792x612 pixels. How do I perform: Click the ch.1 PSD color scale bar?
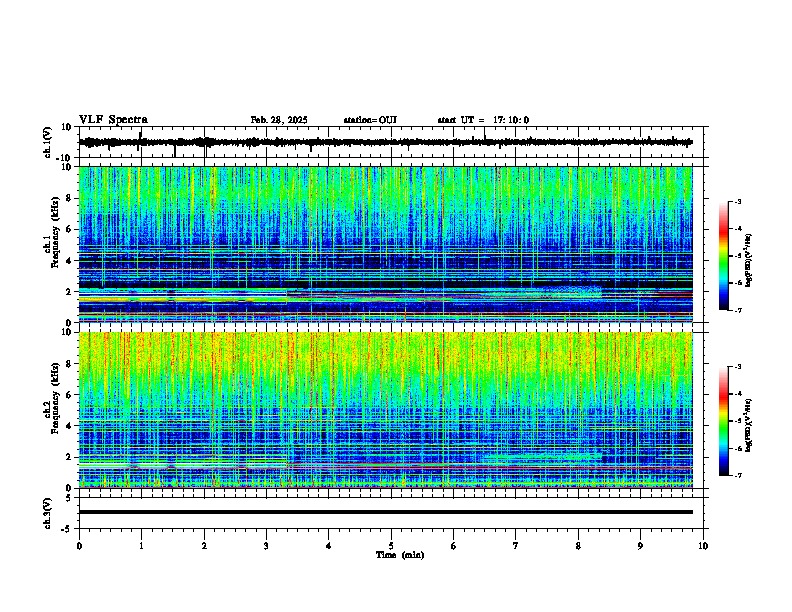point(723,256)
